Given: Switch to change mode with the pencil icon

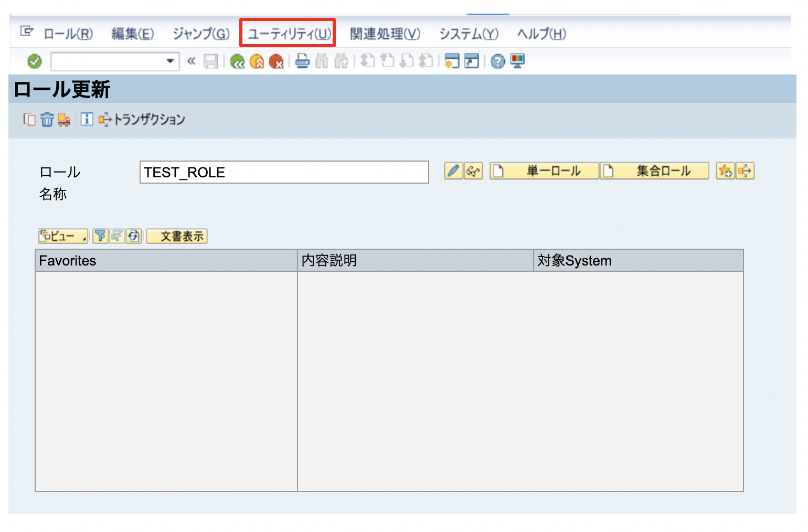Looking at the screenshot, I should point(452,171).
